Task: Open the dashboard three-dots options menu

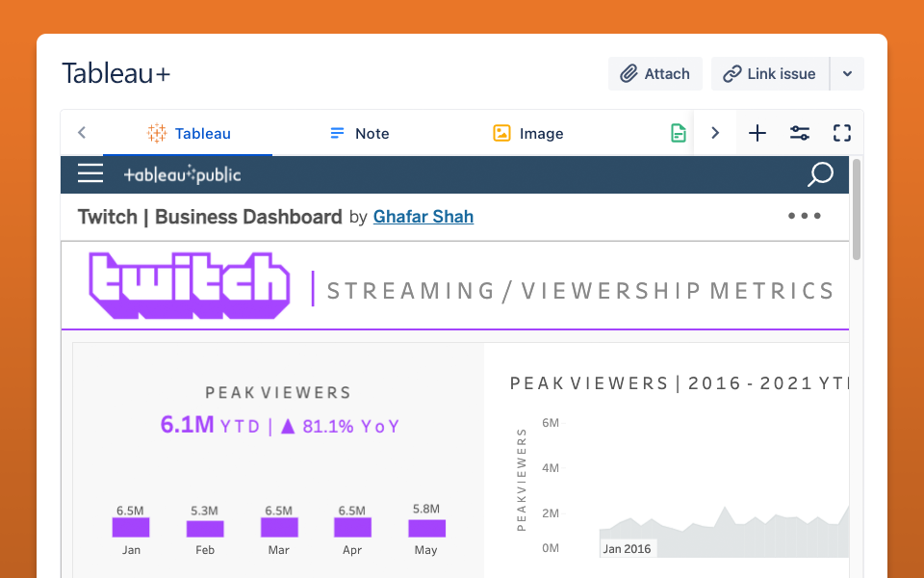Action: [x=805, y=216]
